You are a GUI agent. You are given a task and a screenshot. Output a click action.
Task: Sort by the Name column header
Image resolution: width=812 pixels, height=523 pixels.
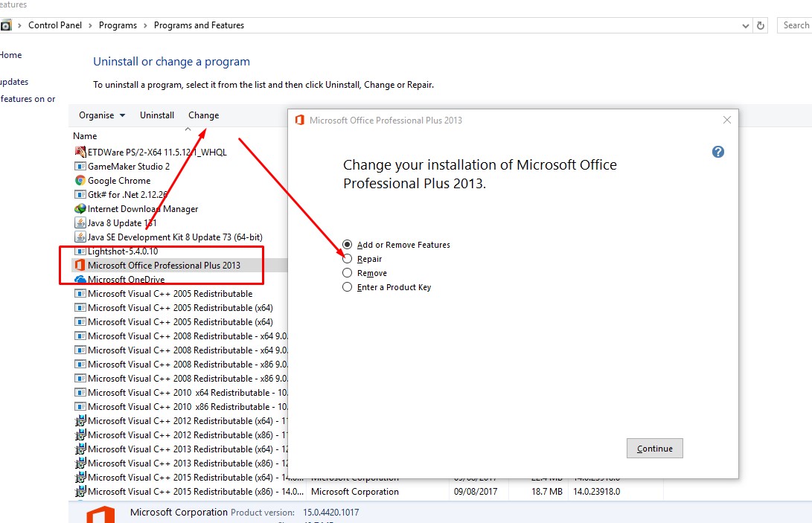(85, 136)
